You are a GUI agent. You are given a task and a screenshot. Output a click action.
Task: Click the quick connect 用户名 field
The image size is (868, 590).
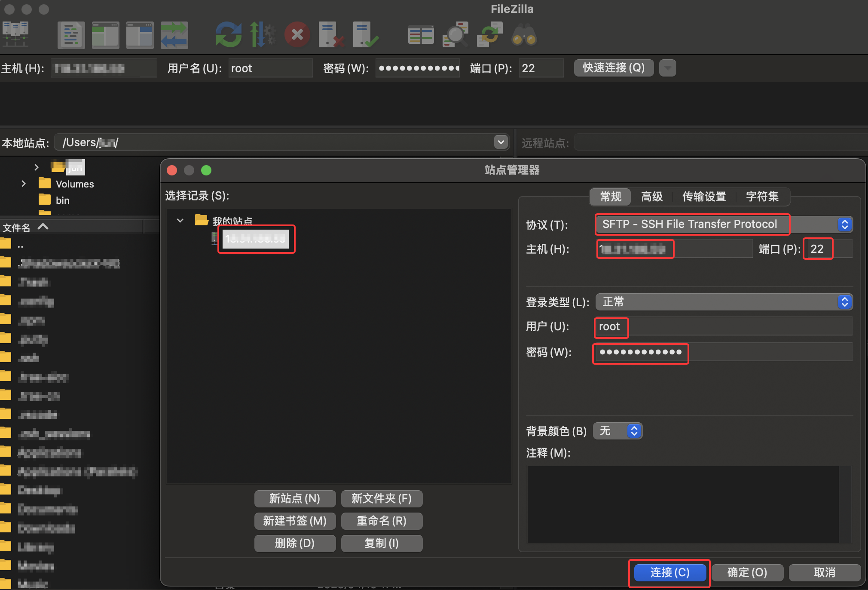click(270, 68)
